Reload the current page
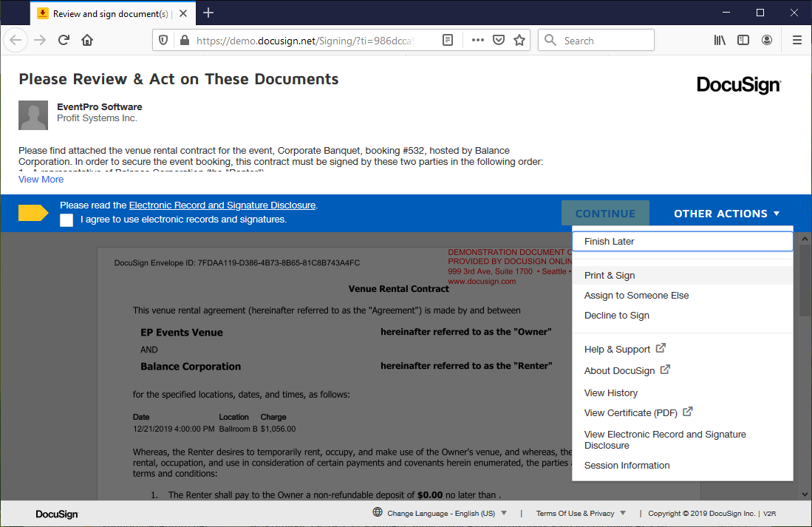 click(x=64, y=40)
